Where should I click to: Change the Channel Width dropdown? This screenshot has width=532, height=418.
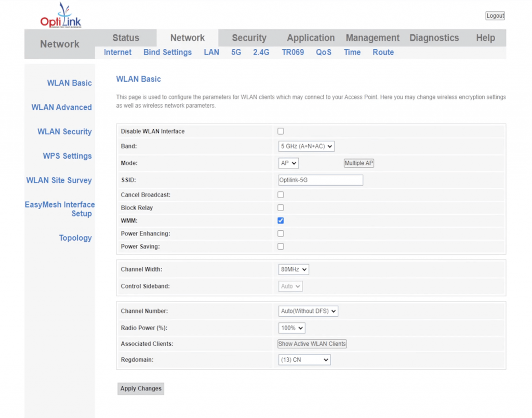(294, 269)
